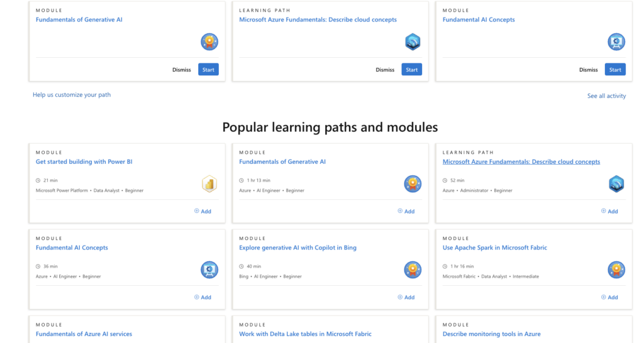The height and width of the screenshot is (343, 644).
Task: Start the top Fundamentals of Generative AI module
Action: coord(208,70)
